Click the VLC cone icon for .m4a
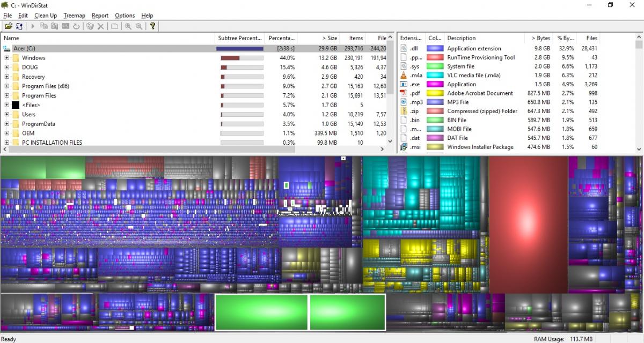This screenshot has width=644, height=343. pos(405,75)
